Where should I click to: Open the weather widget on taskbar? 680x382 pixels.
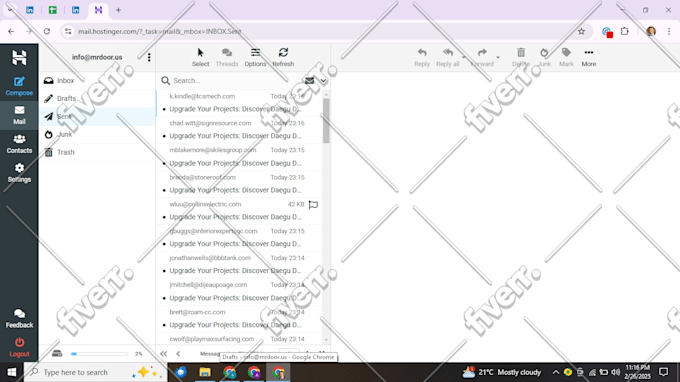[502, 372]
